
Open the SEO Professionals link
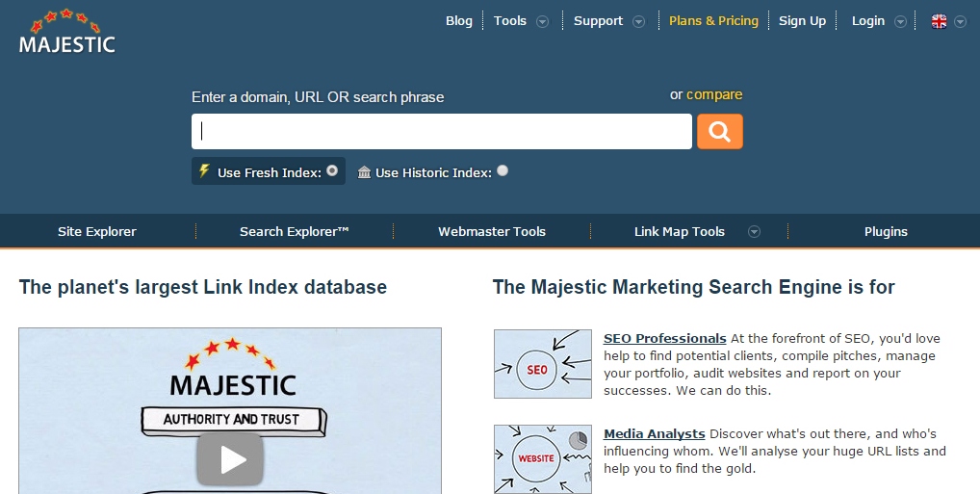(x=664, y=338)
